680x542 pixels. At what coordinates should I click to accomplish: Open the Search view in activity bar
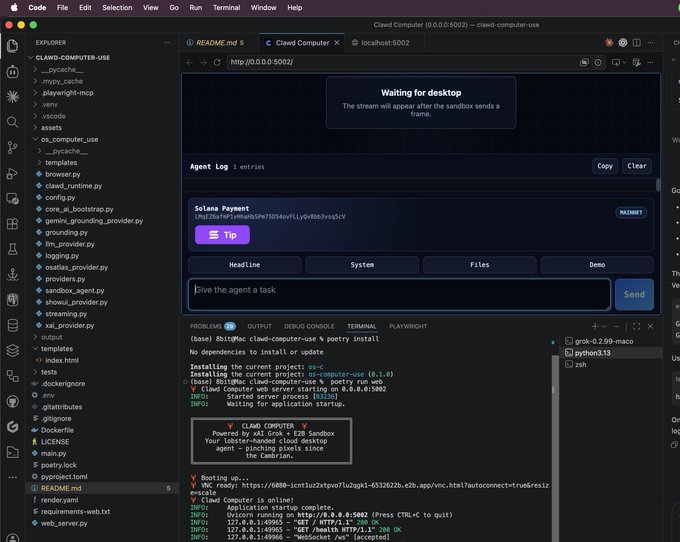click(x=13, y=122)
